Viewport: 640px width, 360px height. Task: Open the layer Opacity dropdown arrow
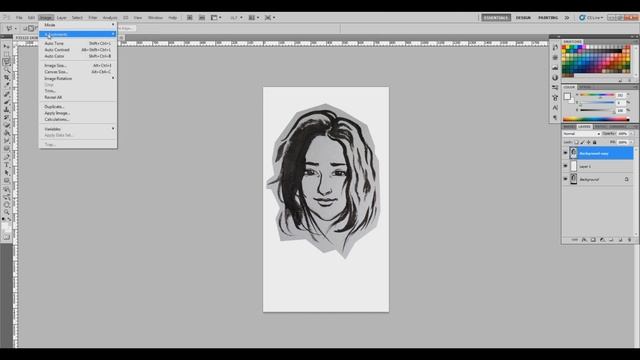(631, 133)
